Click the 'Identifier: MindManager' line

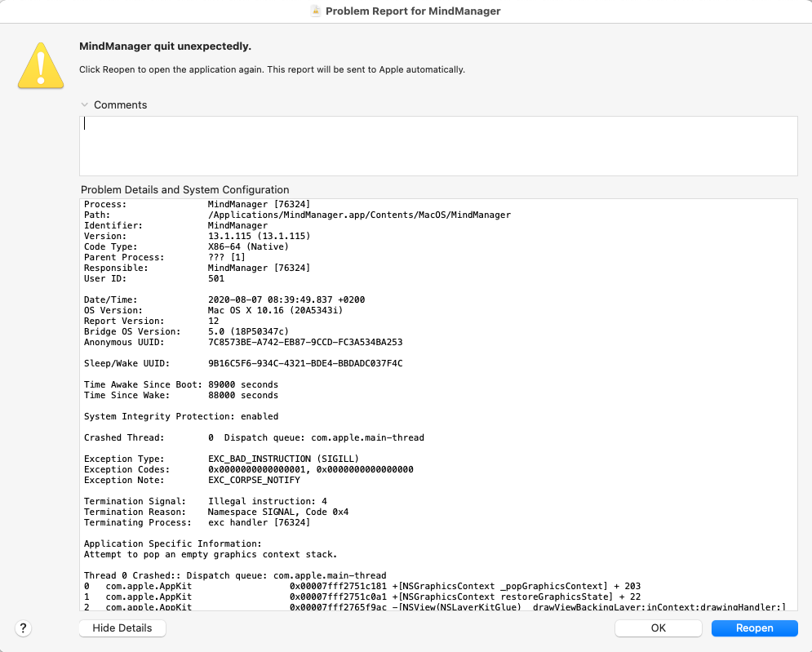[x=176, y=225]
